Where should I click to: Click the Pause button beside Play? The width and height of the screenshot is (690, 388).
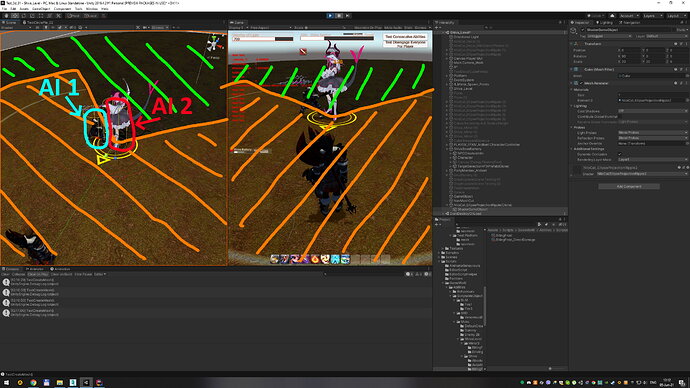click(339, 16)
